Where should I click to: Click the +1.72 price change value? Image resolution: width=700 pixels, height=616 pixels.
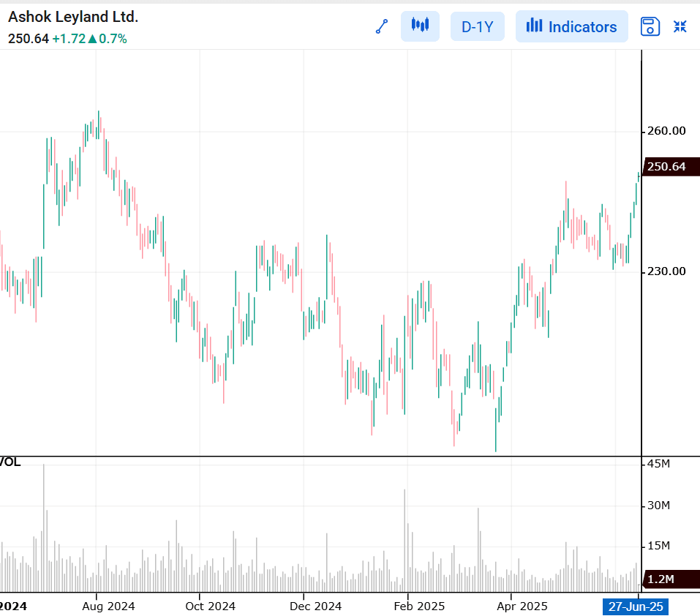(69, 39)
